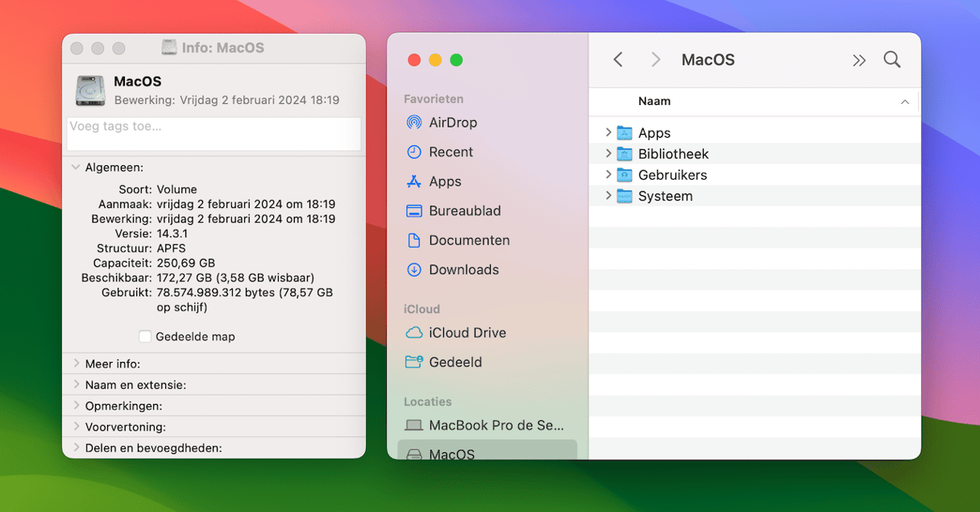Click the iCloud Drive cloud icon

point(413,332)
